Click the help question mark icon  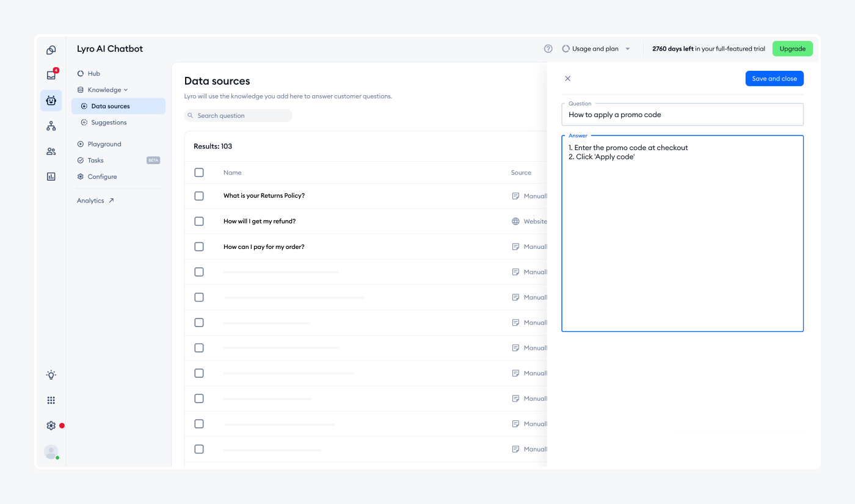point(548,49)
